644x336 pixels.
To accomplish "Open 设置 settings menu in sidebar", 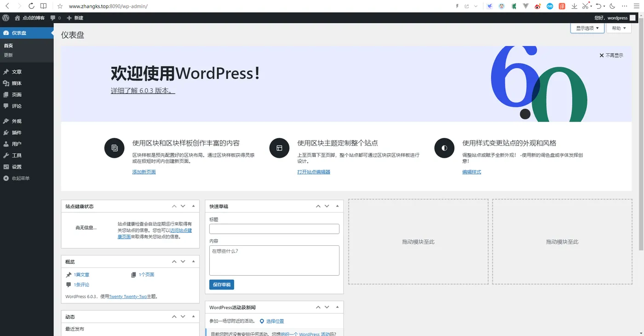I will (x=27, y=167).
